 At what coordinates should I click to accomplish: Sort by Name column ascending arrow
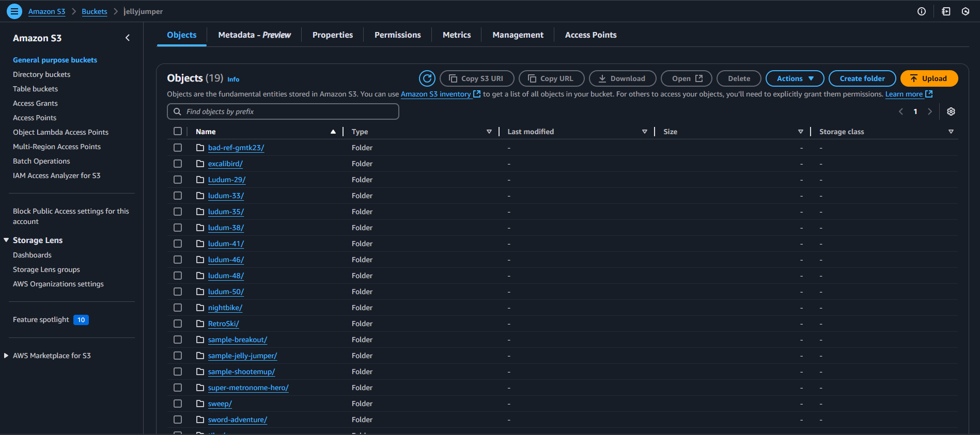333,132
